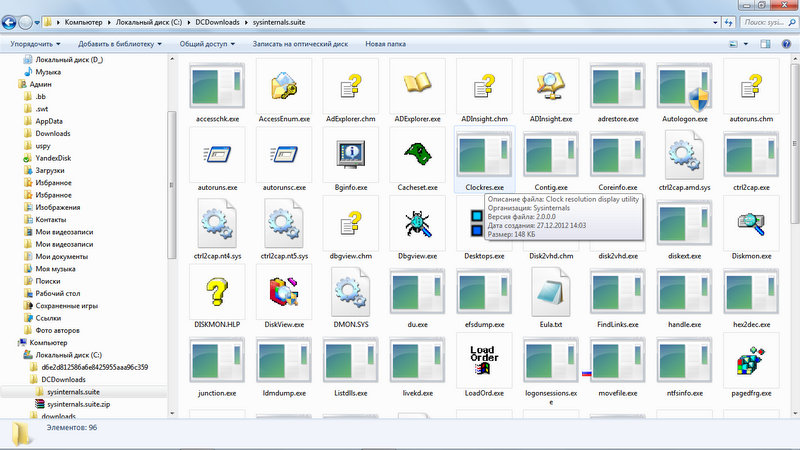Select the Desktops.exe blue squares icon
The width and height of the screenshot is (800, 450).
pos(477,223)
